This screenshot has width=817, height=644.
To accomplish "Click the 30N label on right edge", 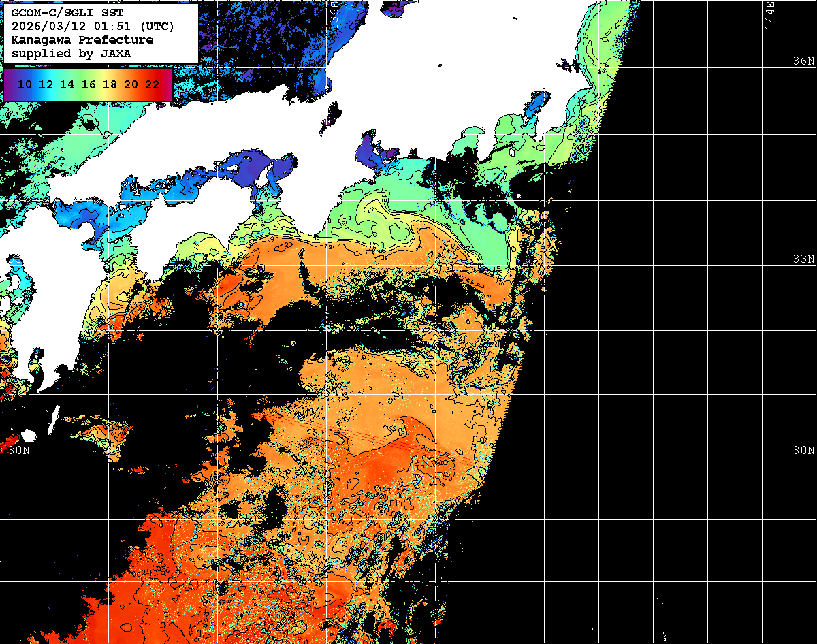I will [803, 451].
